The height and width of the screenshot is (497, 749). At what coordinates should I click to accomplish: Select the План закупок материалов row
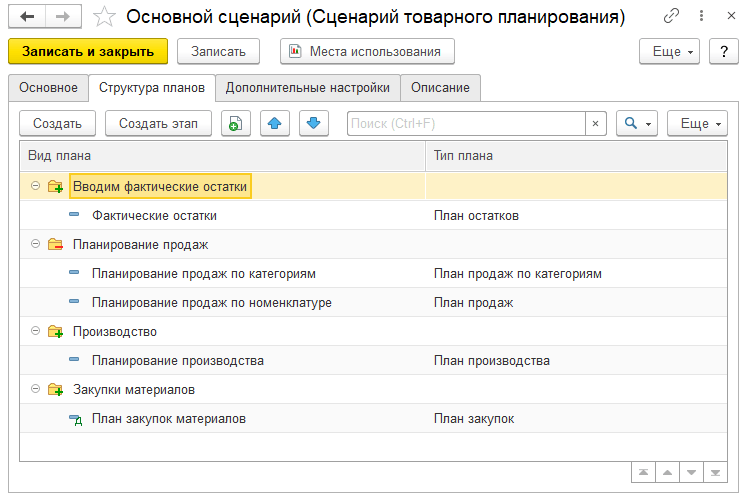point(168,419)
